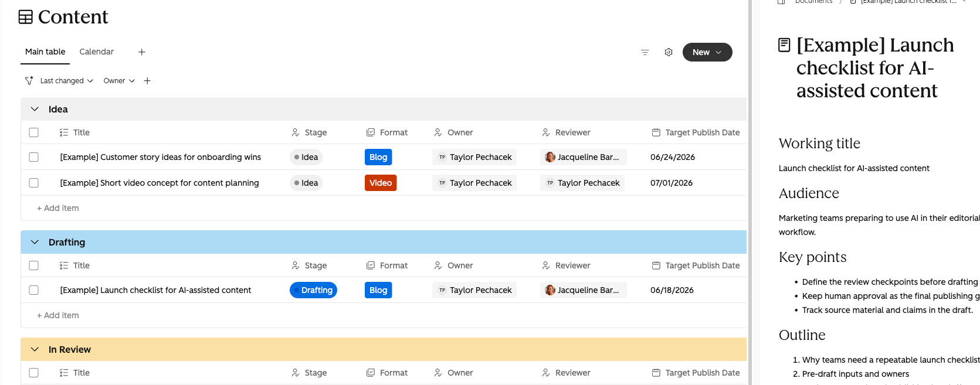The width and height of the screenshot is (980, 385).
Task: Click the plus icon to add a view
Action: (142, 52)
